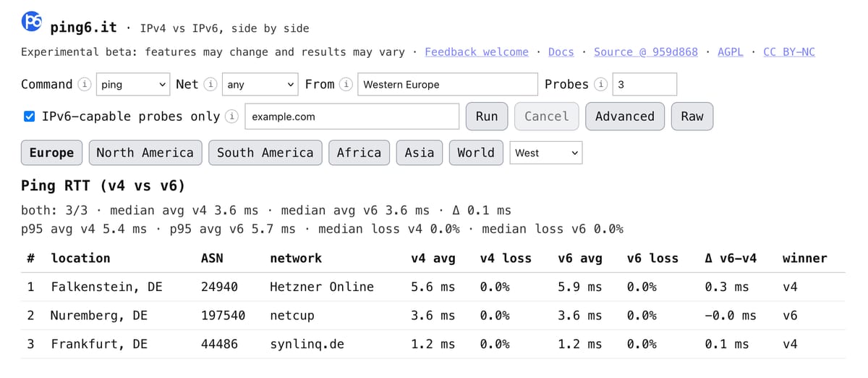Follow the Docs link
868x378 pixels.
[561, 52]
